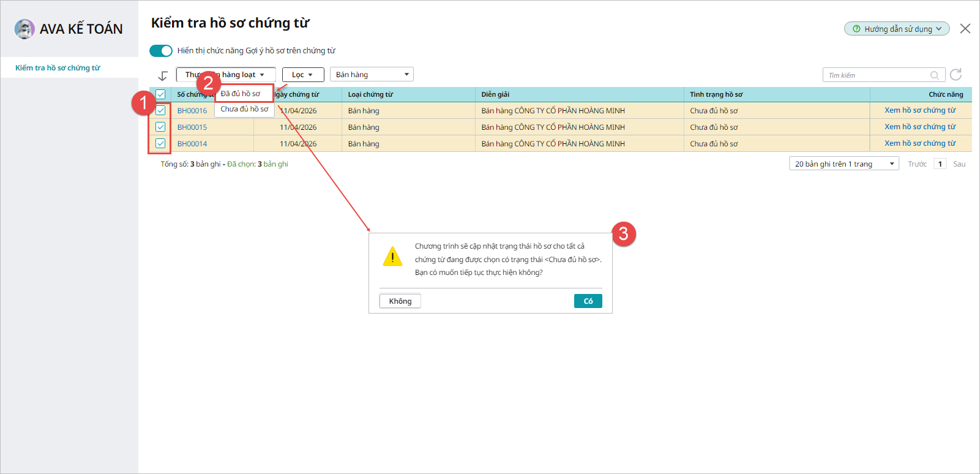Click the yellow warning icon in dialog
The width and height of the screenshot is (980, 474).
pos(392,257)
